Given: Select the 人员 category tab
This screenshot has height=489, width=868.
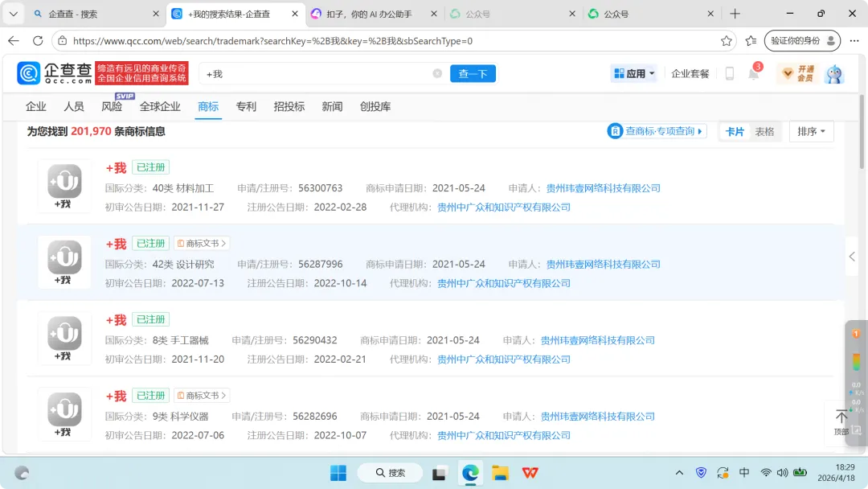Looking at the screenshot, I should (74, 106).
